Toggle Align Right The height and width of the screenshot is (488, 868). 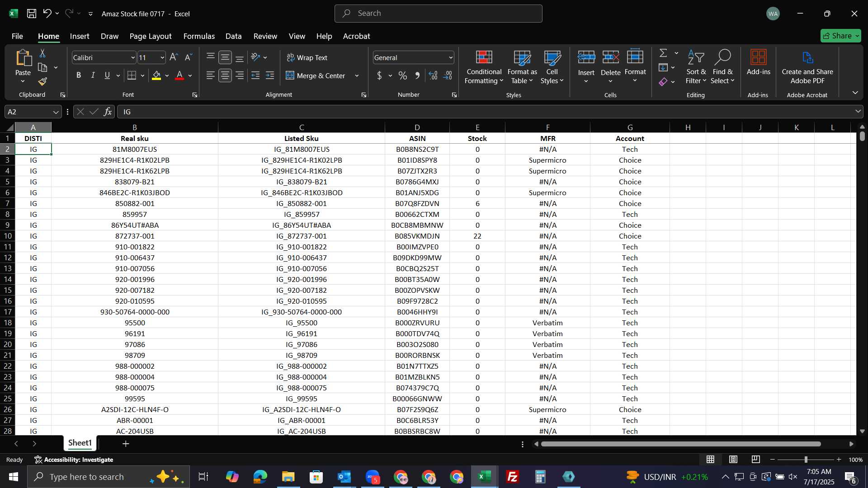pos(240,75)
